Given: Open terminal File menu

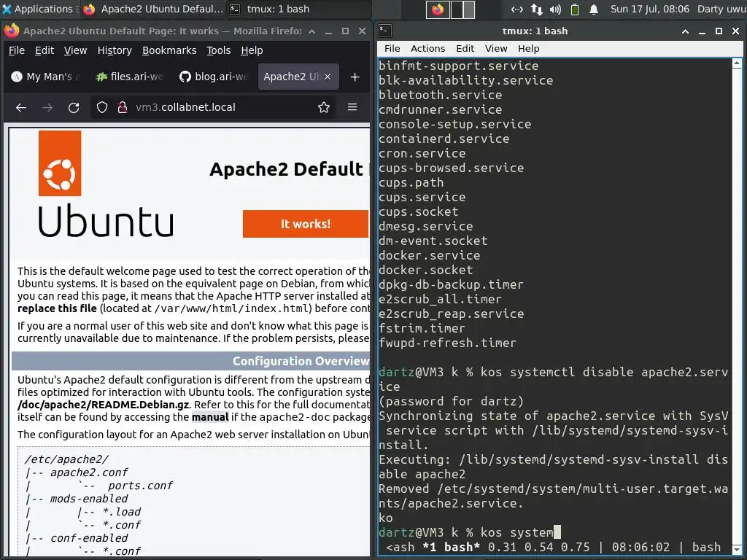Looking at the screenshot, I should (392, 49).
